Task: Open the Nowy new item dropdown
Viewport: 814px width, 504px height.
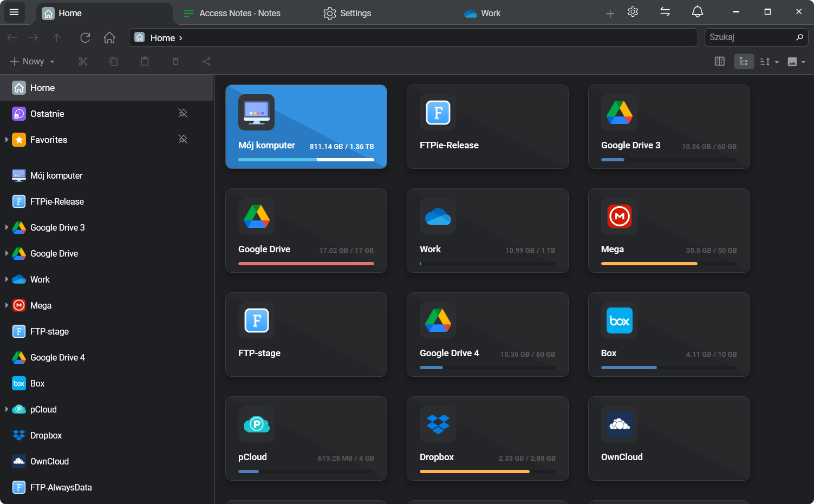Action: [32, 61]
